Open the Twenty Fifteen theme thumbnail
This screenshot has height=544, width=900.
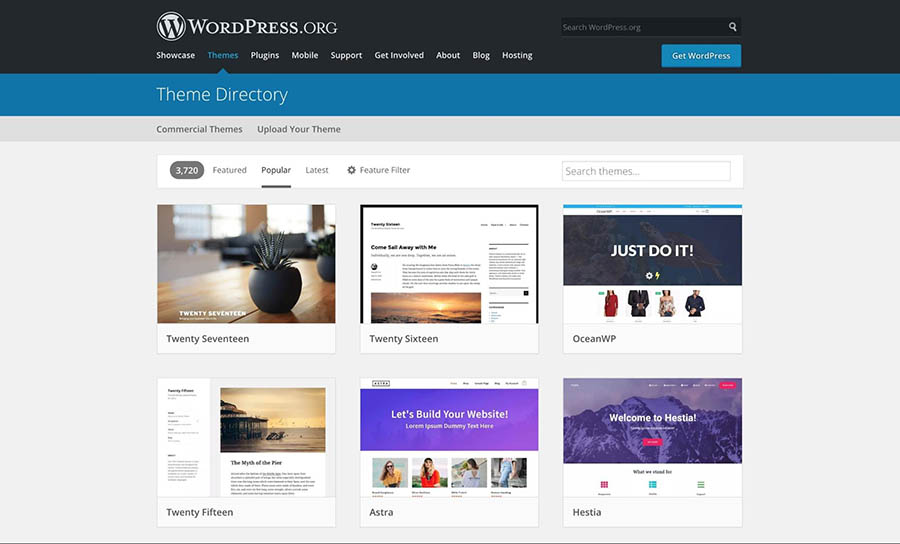[x=246, y=437]
